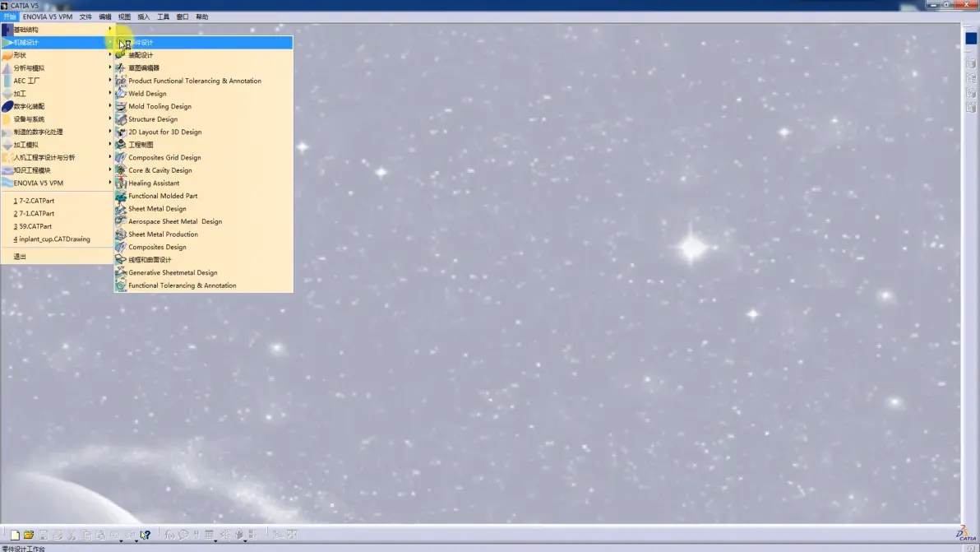This screenshot has height=552, width=980.
Task: Close the CATIA V5 window
Action: (x=966, y=5)
